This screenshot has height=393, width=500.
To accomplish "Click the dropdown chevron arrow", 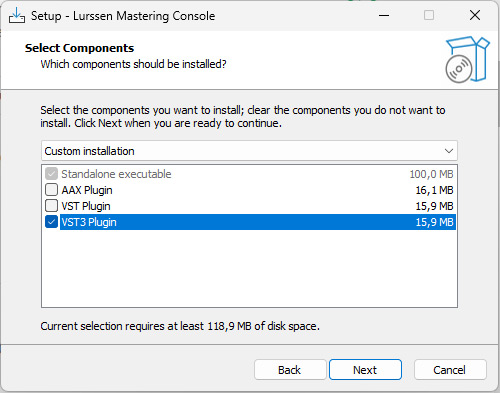I will click(x=449, y=151).
